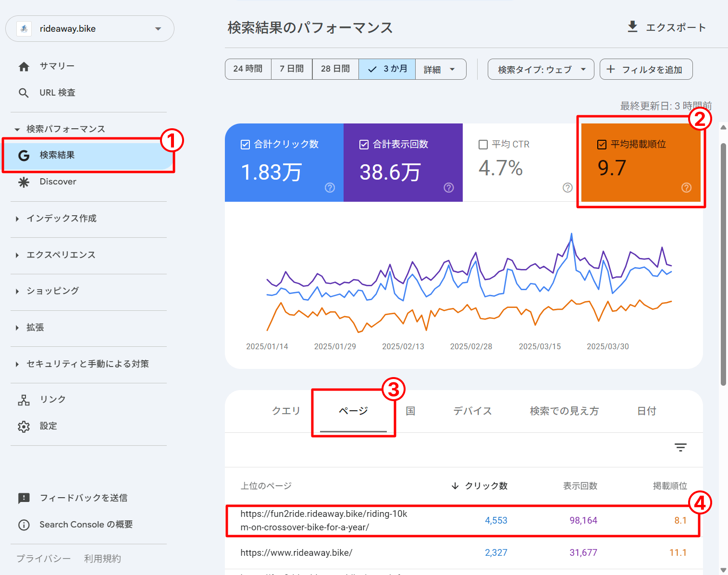Expand the ショッピング section

point(17,291)
